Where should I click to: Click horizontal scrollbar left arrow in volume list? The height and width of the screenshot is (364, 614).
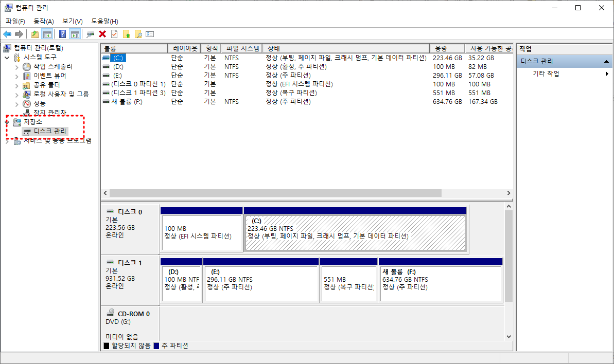[105, 193]
